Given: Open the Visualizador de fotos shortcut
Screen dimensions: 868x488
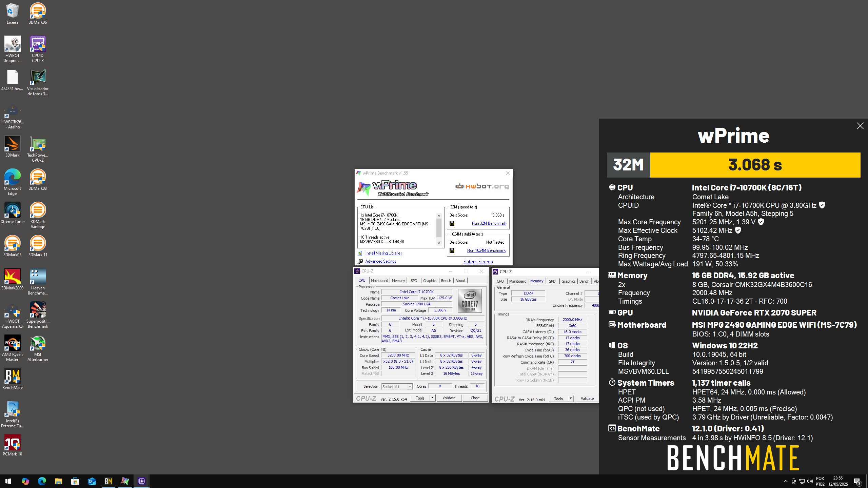Looking at the screenshot, I should [x=38, y=82].
